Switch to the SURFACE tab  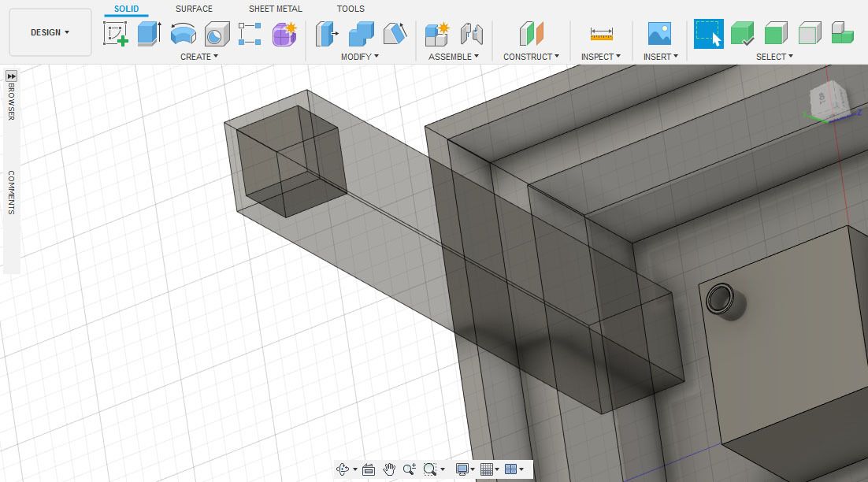(193, 9)
